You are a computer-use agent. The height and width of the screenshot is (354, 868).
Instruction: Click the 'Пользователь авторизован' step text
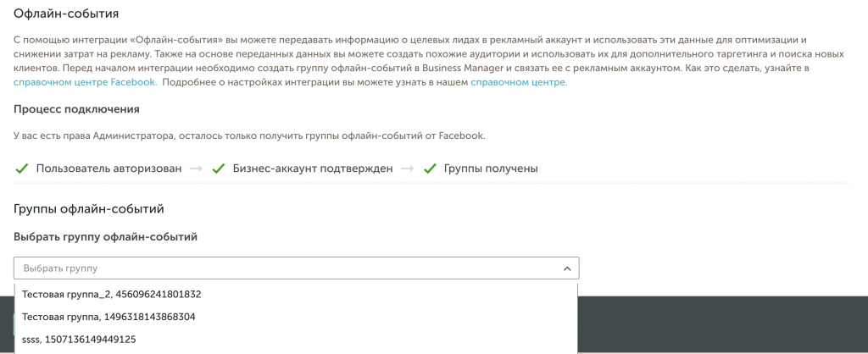108,169
